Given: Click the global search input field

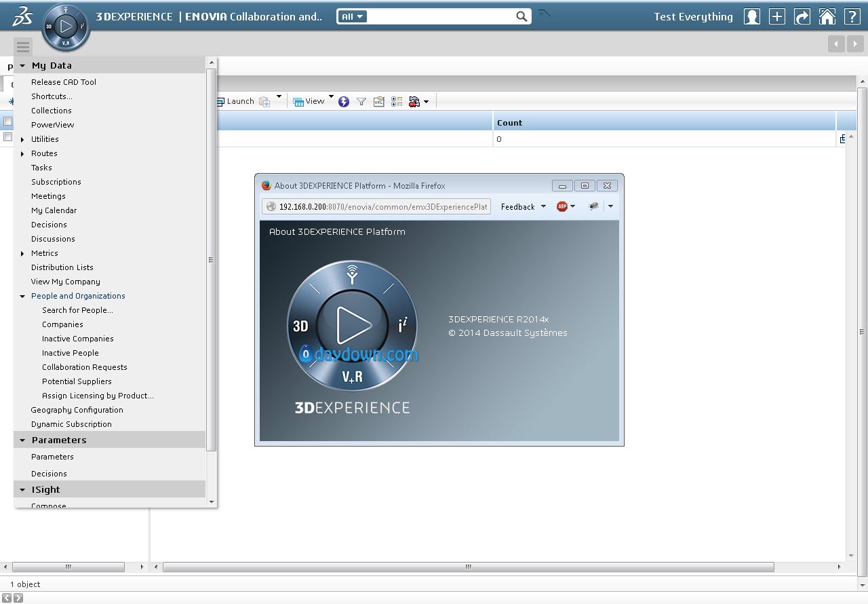Looking at the screenshot, I should coord(441,16).
